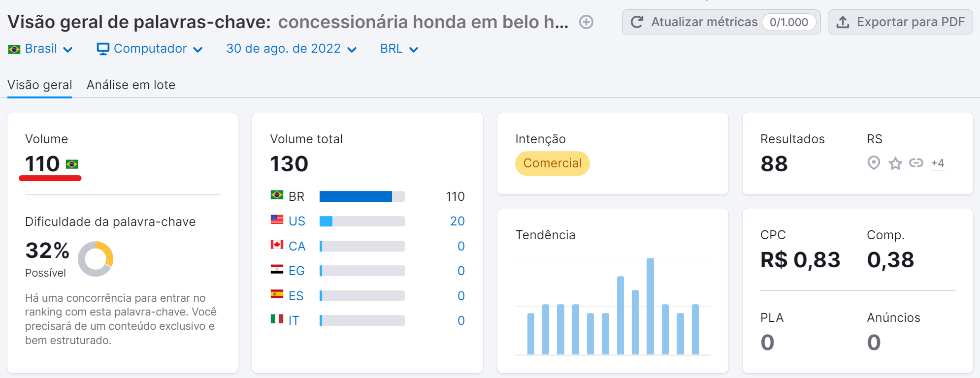The width and height of the screenshot is (980, 378).
Task: Click the keyword difficulty donut chart
Action: pos(96,259)
